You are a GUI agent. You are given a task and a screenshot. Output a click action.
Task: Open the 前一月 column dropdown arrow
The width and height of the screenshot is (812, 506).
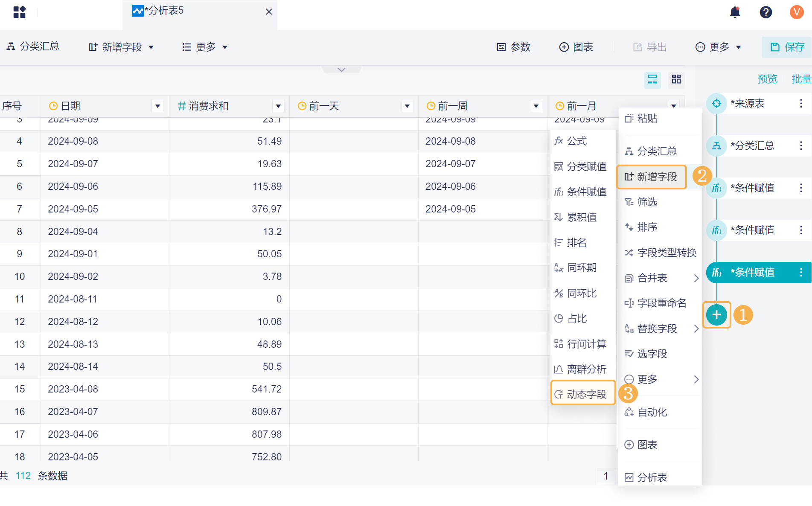[673, 105]
